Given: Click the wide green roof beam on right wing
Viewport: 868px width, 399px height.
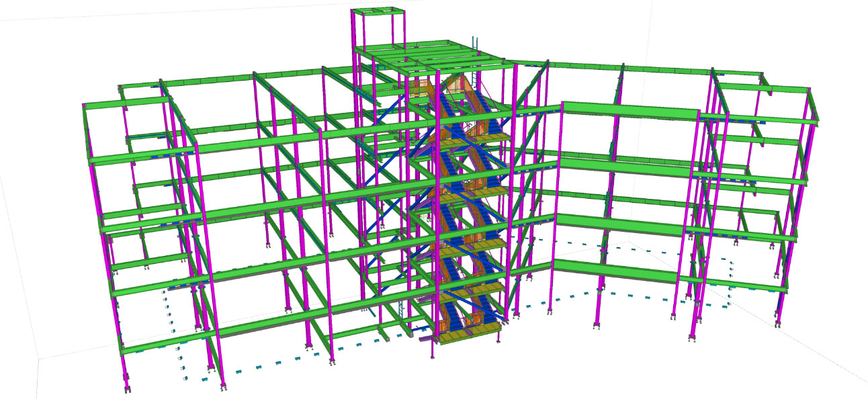Looking at the screenshot, I should pos(628,110).
